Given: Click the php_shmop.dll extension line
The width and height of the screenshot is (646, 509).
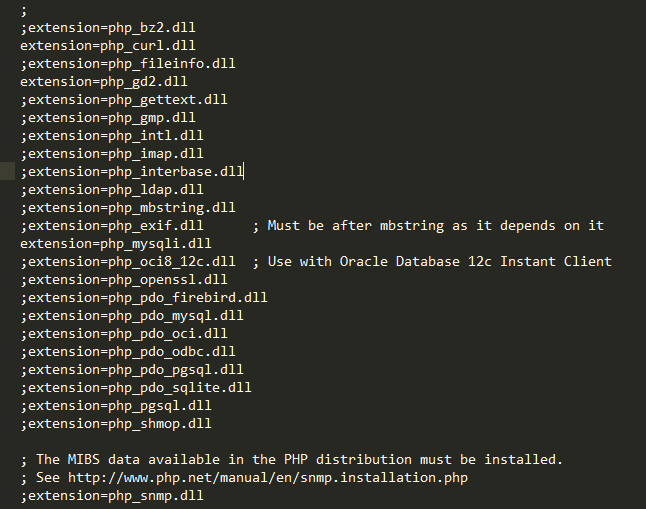Looking at the screenshot, I should (x=115, y=424).
